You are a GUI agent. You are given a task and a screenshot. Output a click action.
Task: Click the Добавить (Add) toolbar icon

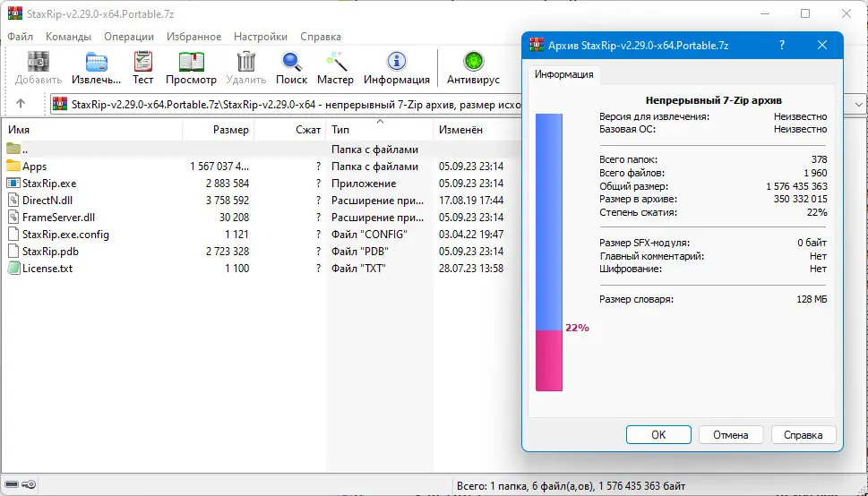[x=39, y=62]
